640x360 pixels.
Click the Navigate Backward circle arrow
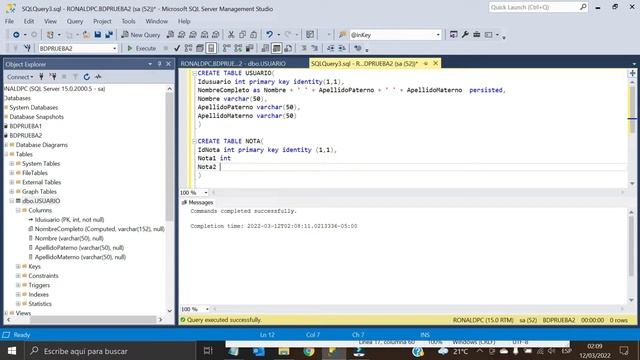(x=16, y=35)
